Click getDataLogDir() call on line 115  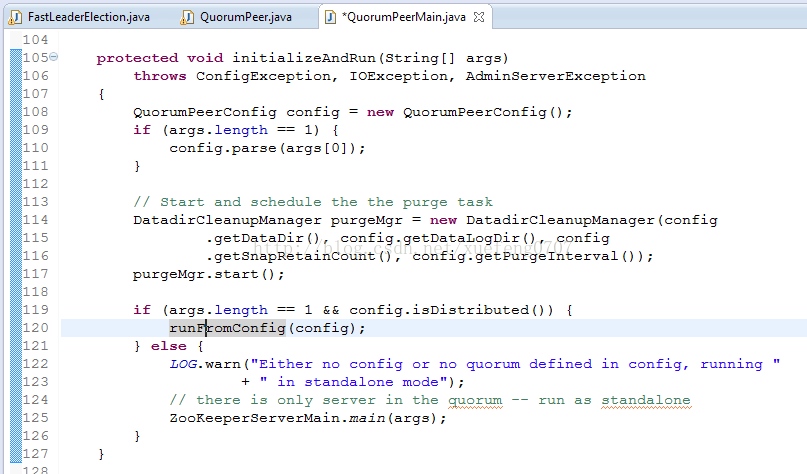[469, 238]
